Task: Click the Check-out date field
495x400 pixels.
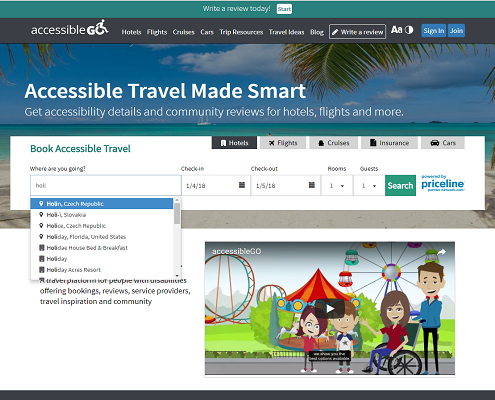Action: pyautogui.click(x=286, y=185)
